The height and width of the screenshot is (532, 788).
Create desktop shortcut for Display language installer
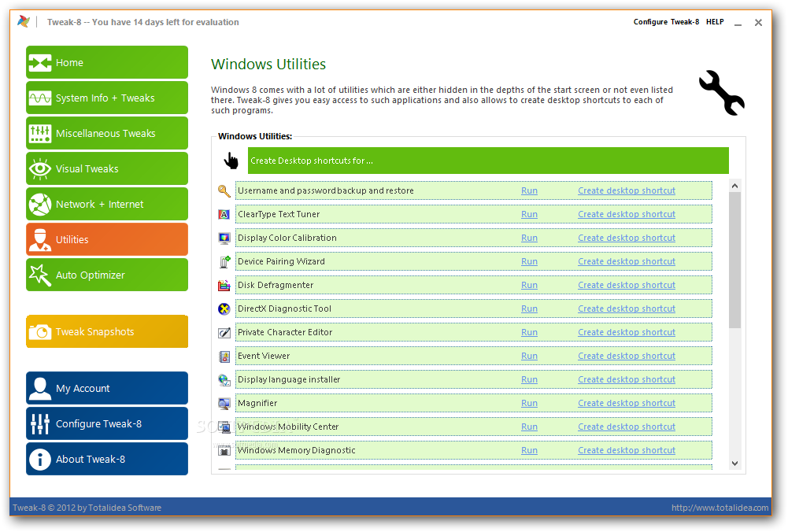click(626, 380)
